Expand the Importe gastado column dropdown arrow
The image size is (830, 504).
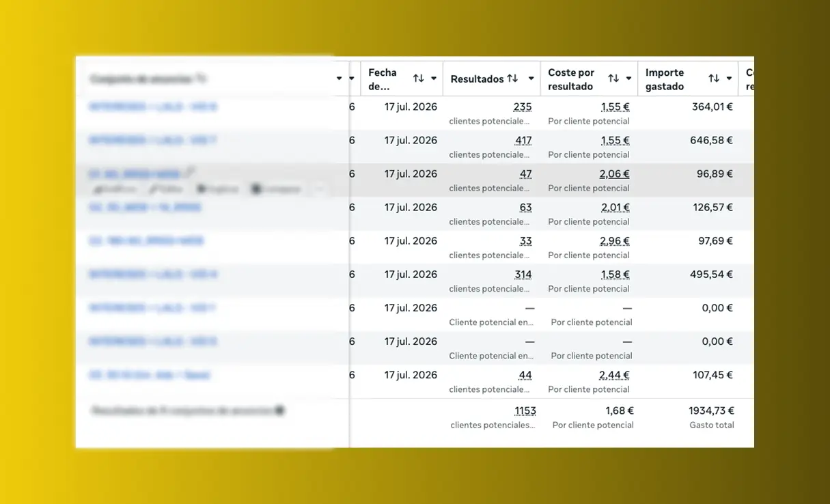point(729,79)
